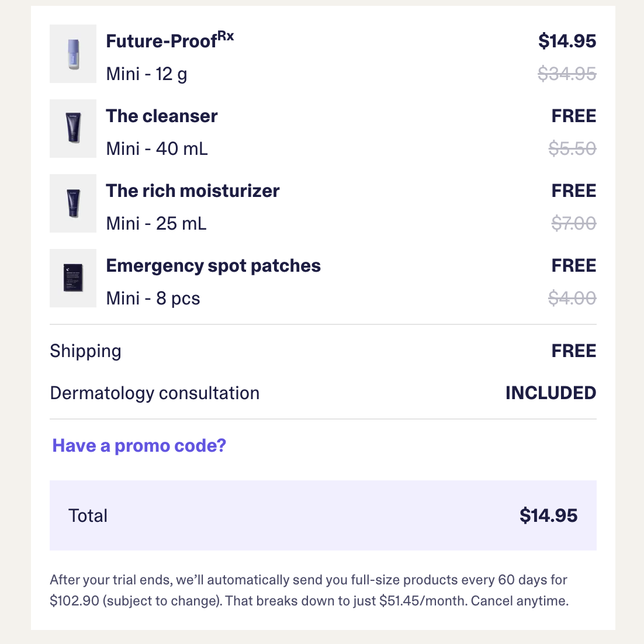Click the $14.95 Future-Proof price
Image resolution: width=644 pixels, height=644 pixels.
(x=567, y=41)
